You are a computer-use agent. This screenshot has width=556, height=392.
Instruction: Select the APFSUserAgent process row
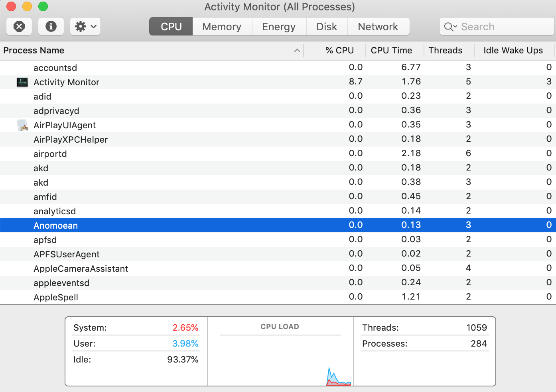[x=278, y=254]
